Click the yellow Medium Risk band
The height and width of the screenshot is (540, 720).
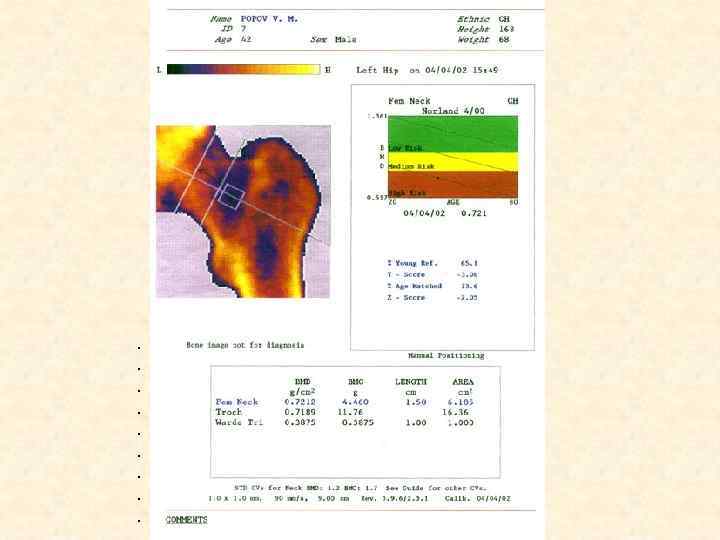pyautogui.click(x=453, y=162)
